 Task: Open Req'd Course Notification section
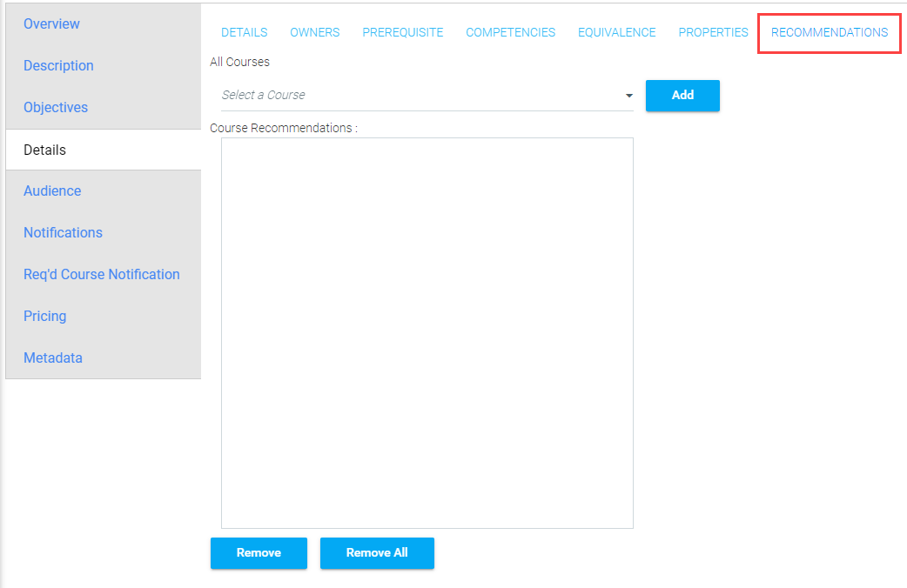pyautogui.click(x=102, y=274)
